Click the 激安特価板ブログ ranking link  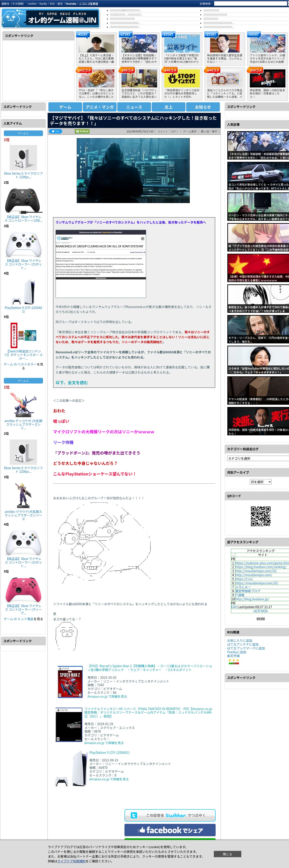click(x=248, y=591)
